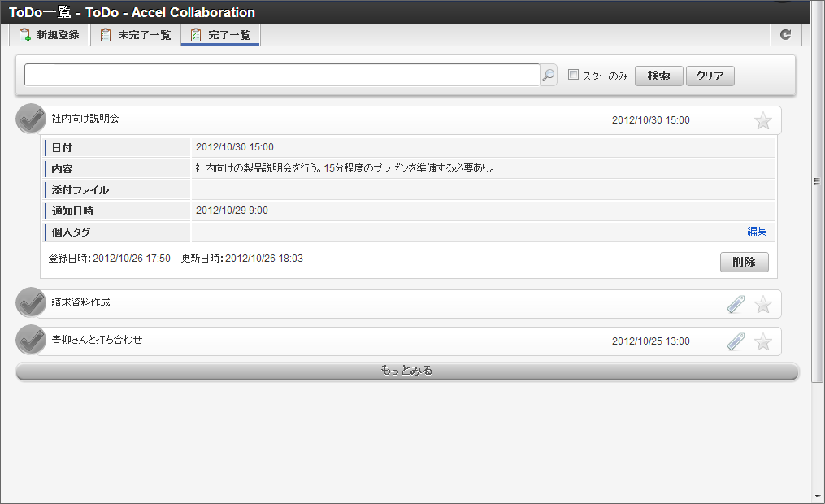Click the magnifying glass search icon
Viewport: 825px width, 504px height.
click(549, 76)
